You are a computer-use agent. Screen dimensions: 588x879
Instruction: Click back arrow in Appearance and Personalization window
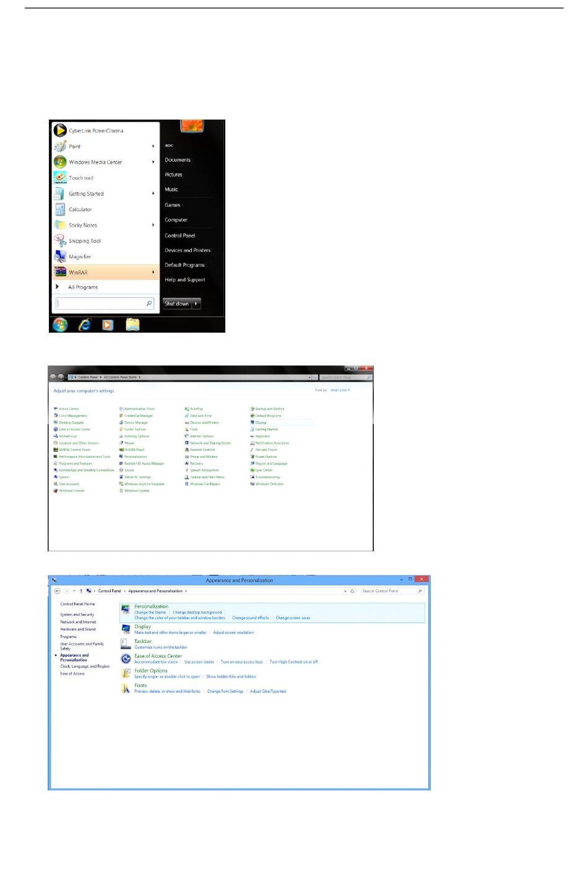pos(58,591)
